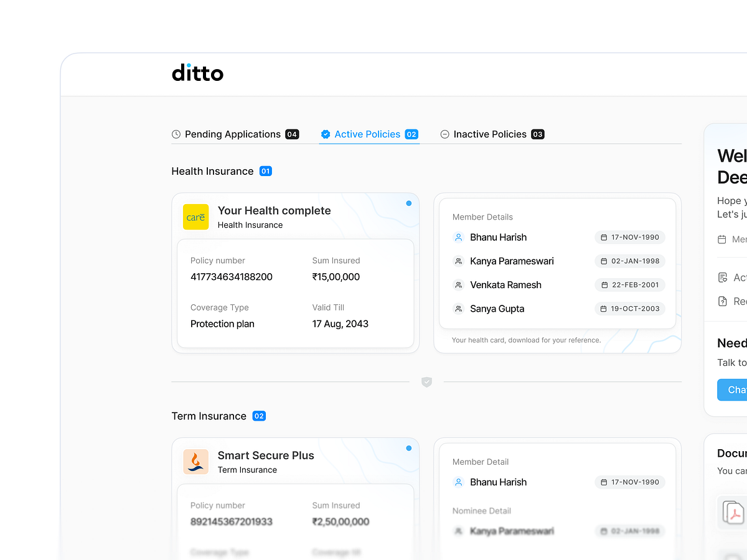The image size is (747, 560).
Task: Click the person icon next to Kanya Parameswari nominee
Action: coord(458,531)
